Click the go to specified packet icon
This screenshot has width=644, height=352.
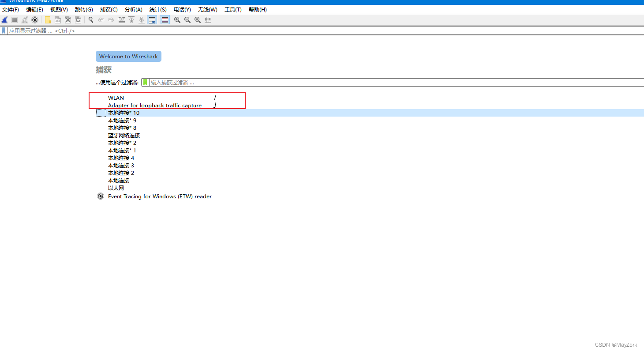click(x=121, y=20)
